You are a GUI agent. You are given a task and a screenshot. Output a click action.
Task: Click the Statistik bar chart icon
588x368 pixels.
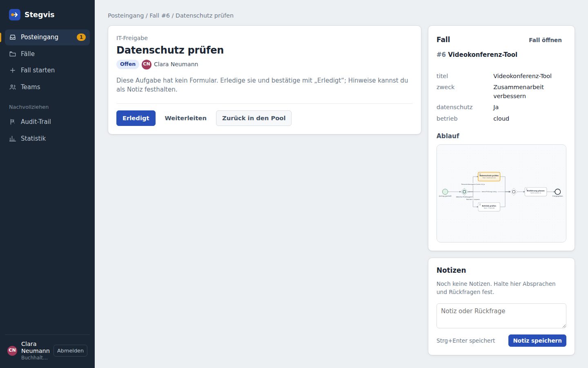[x=13, y=139]
